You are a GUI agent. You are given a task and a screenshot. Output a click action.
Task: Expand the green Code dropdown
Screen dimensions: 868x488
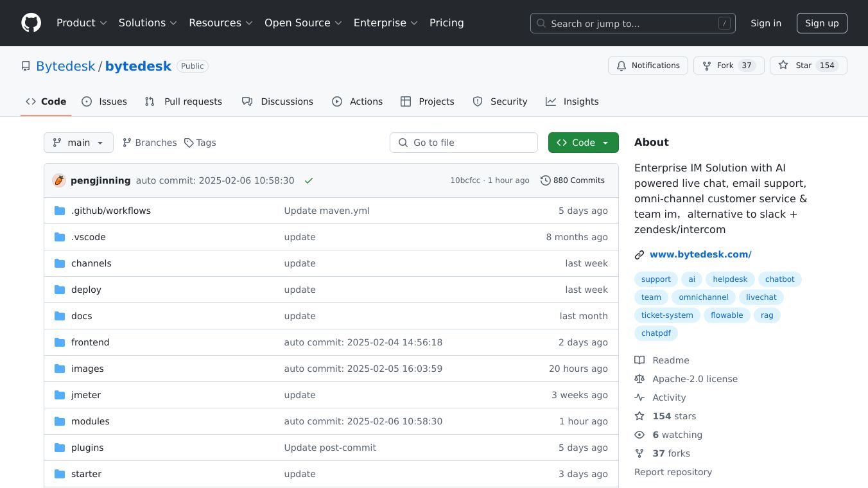point(583,143)
